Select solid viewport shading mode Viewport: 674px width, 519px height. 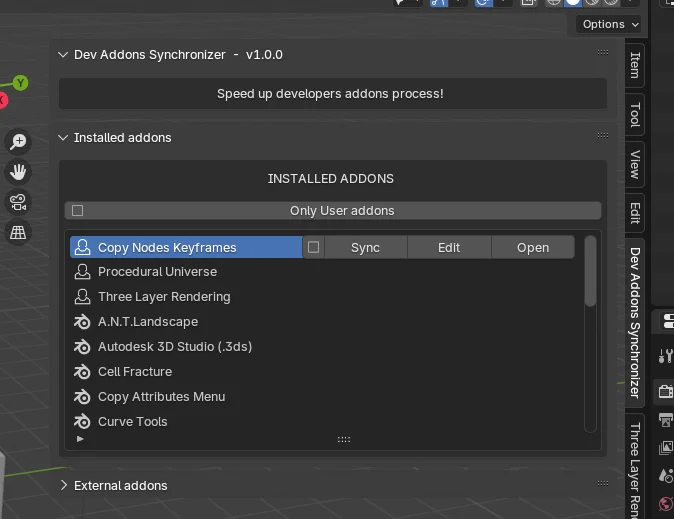click(x=573, y=3)
